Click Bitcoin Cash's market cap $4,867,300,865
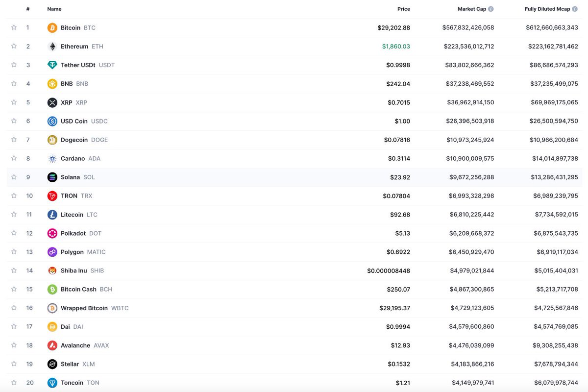588x392 pixels. coord(472,290)
